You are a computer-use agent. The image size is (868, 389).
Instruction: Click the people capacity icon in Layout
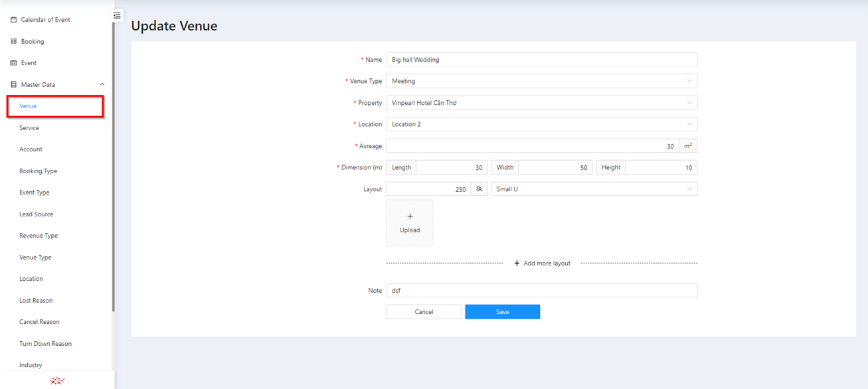(479, 189)
